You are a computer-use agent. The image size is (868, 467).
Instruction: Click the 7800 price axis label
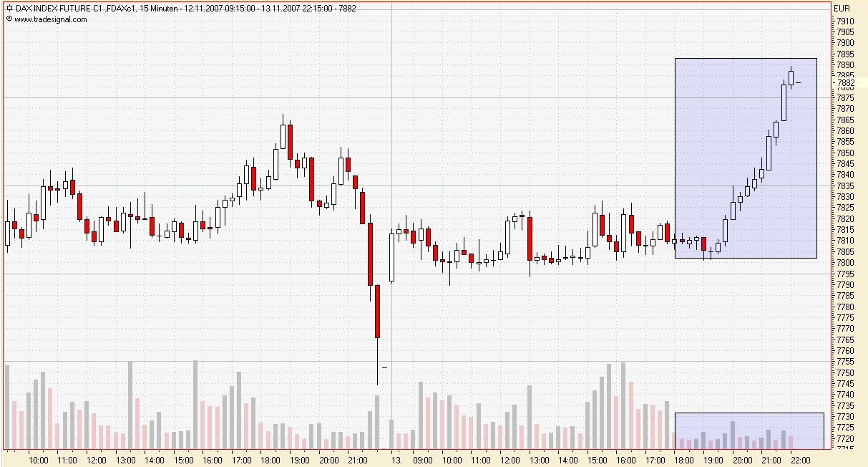845,263
